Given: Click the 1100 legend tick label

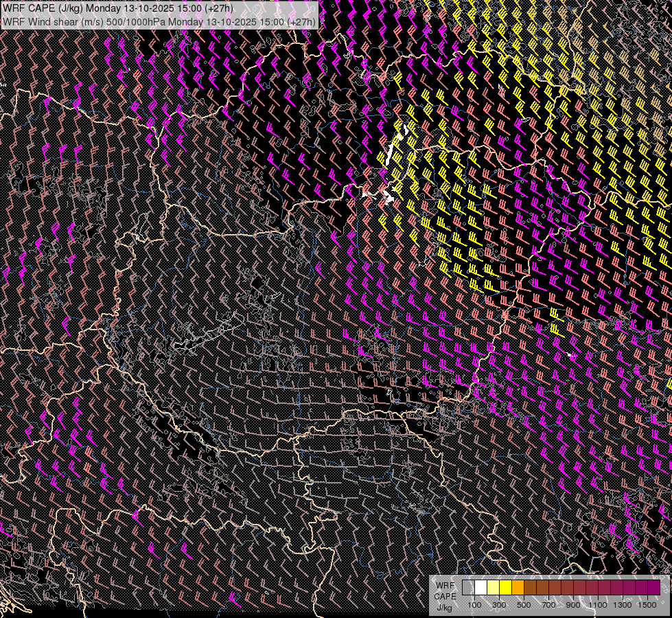Looking at the screenshot, I should [598, 605].
